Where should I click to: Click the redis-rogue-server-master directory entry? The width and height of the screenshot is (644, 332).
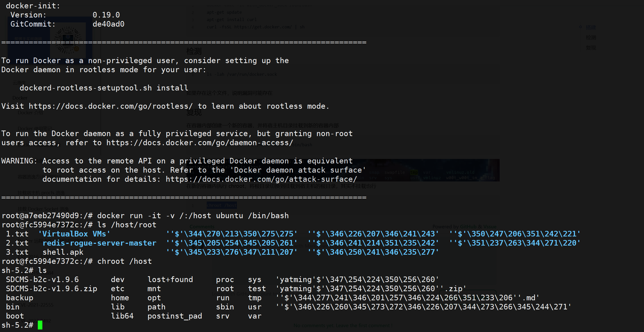[x=99, y=243]
